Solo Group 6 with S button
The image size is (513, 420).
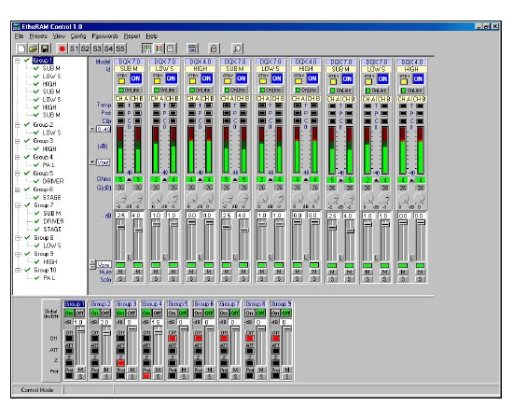click(x=209, y=376)
